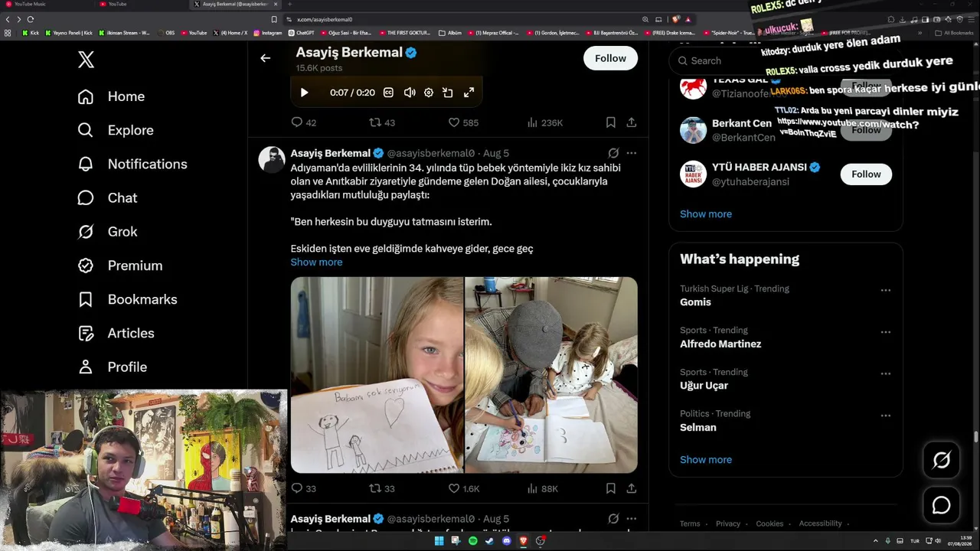980x551 pixels.
Task: Open the Privacy footer link
Action: point(728,523)
